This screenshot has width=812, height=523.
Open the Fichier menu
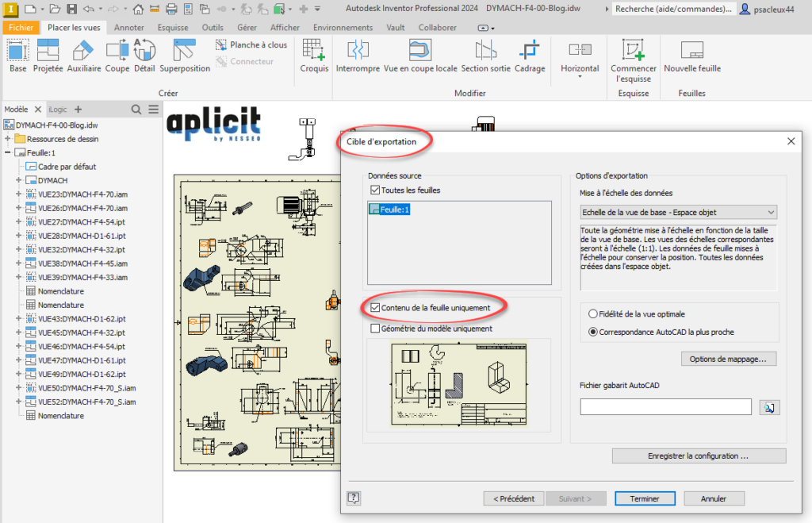21,26
